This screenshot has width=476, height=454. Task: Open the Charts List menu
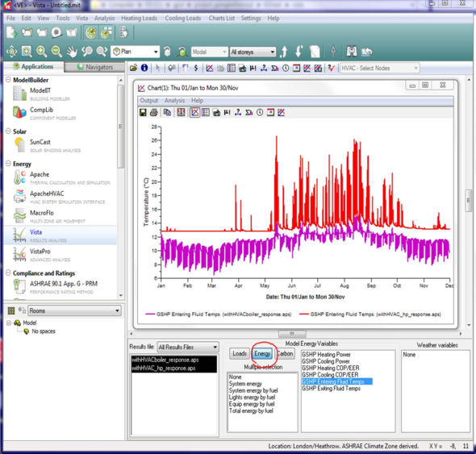222,19
